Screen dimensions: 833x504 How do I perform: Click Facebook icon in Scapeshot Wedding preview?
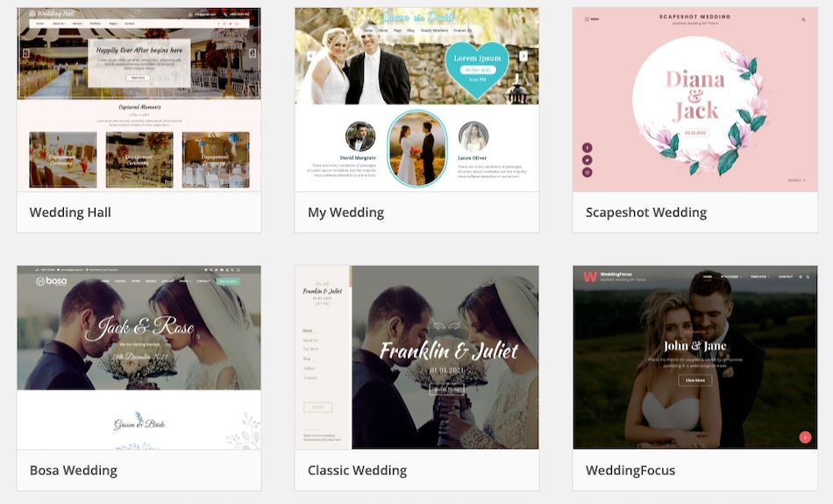587,147
